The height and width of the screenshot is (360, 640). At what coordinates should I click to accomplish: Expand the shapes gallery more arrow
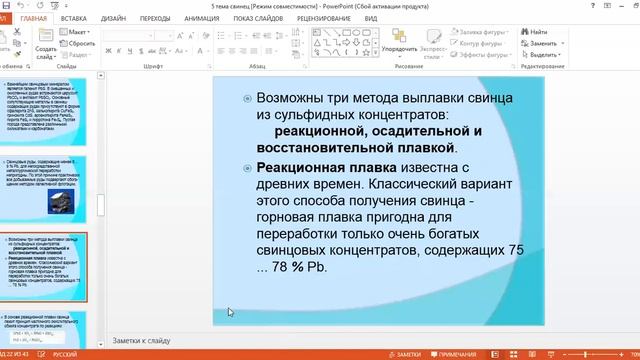click(376, 52)
